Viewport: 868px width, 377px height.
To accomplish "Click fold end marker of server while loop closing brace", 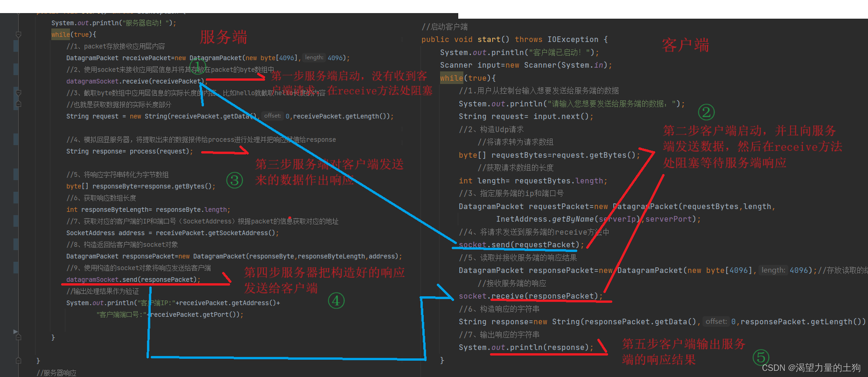I will (18, 336).
